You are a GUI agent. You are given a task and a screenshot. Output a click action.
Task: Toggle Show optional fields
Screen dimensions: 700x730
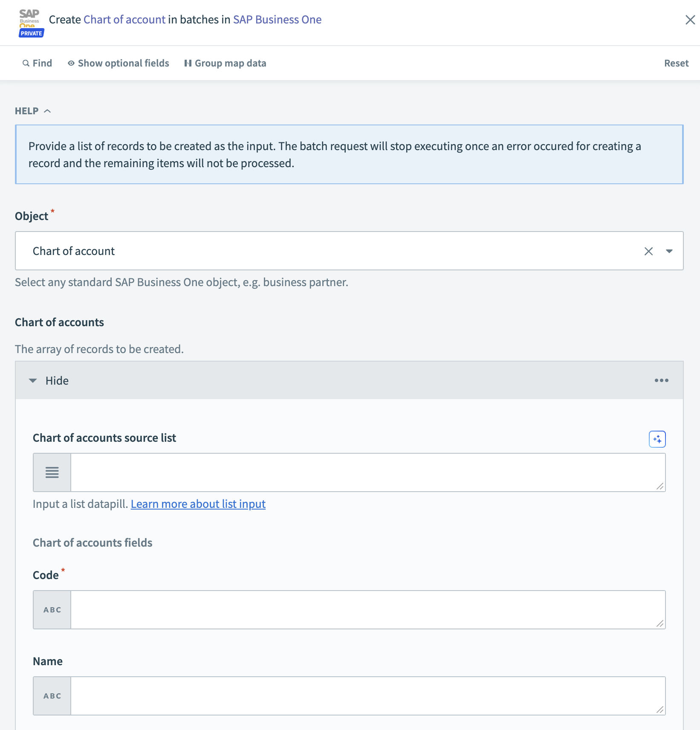click(123, 63)
